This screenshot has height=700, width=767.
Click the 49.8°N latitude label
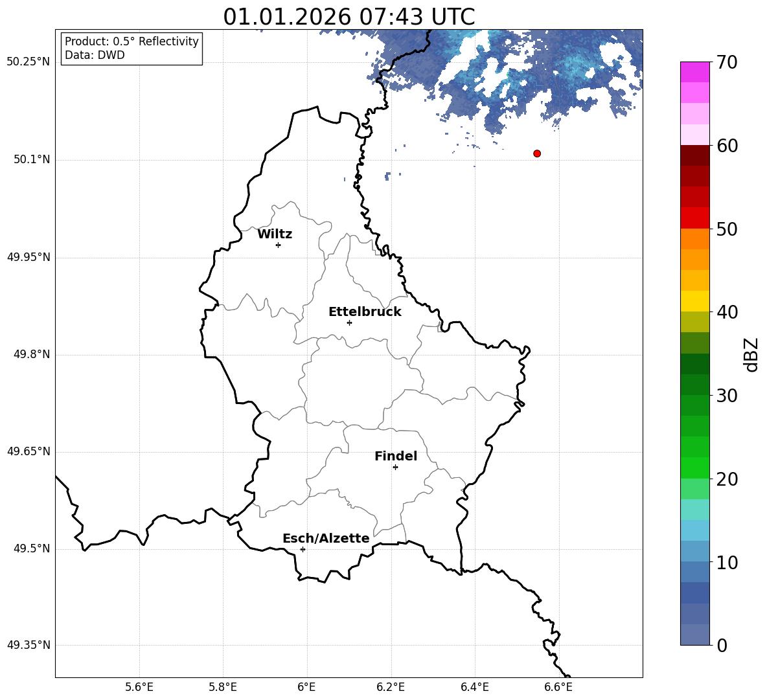pos(32,354)
